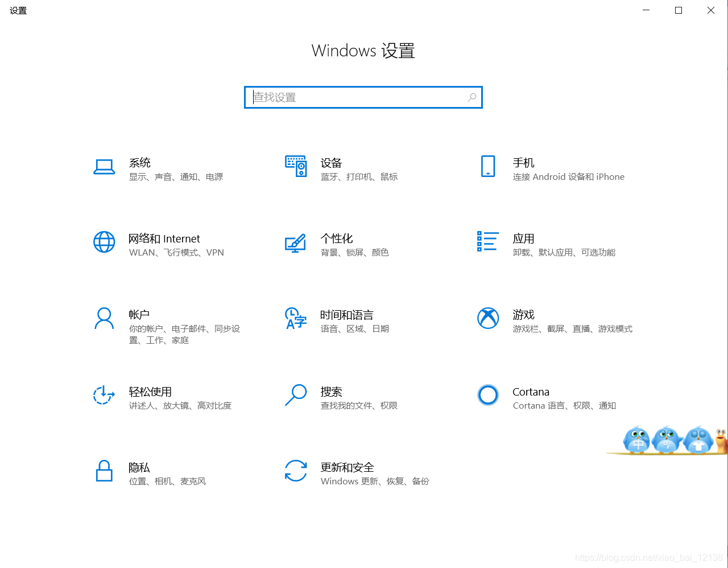
Task: Focus the 查找设置 search field
Action: (x=363, y=97)
